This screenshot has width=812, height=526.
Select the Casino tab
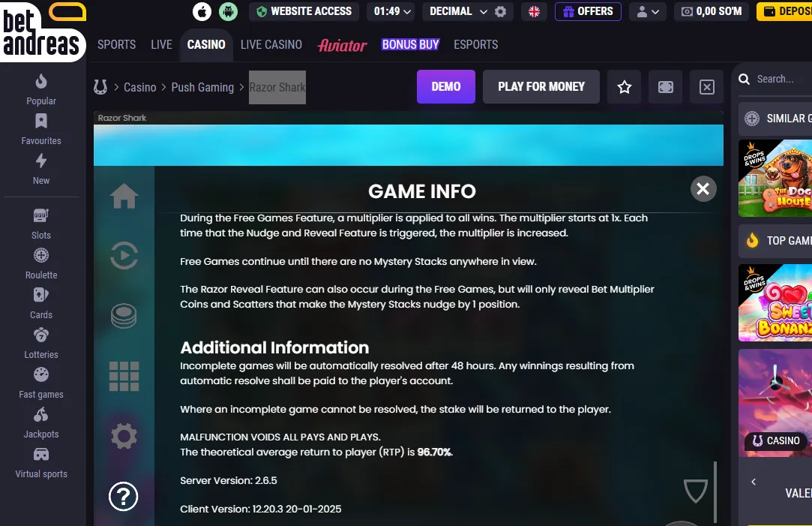(x=206, y=44)
